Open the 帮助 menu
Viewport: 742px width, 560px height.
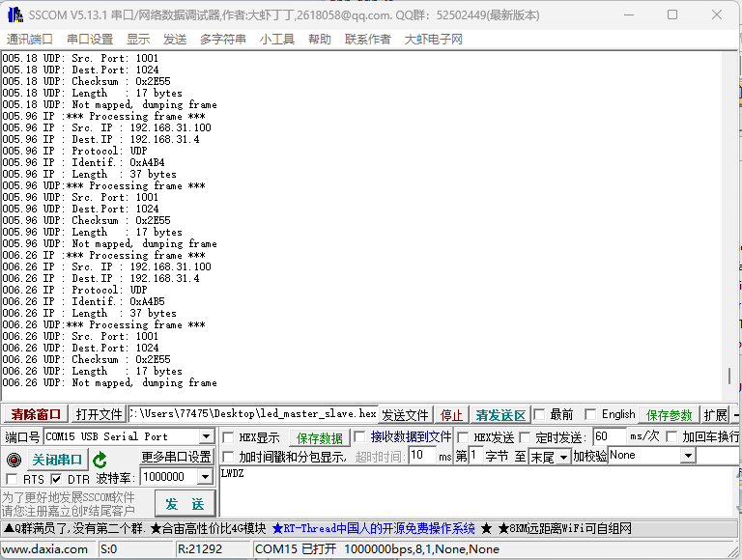320,40
